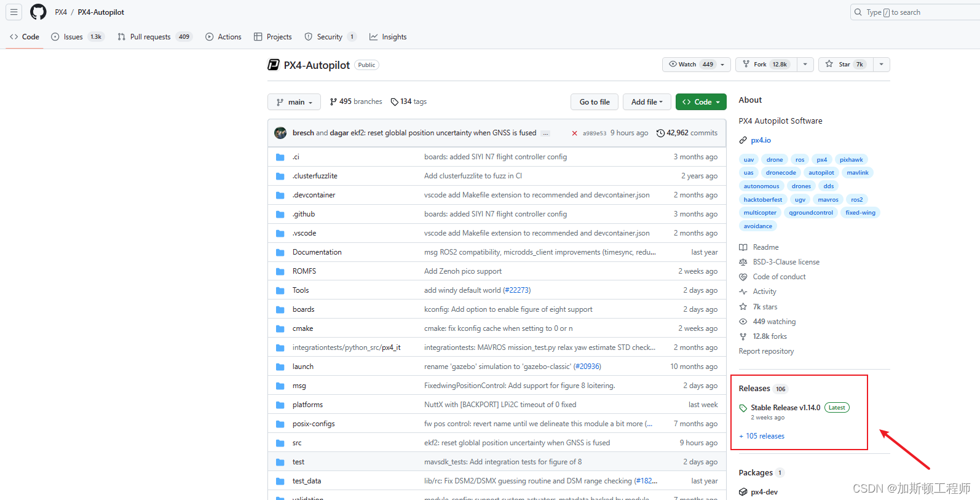Click the Readme book icon

[x=743, y=247]
